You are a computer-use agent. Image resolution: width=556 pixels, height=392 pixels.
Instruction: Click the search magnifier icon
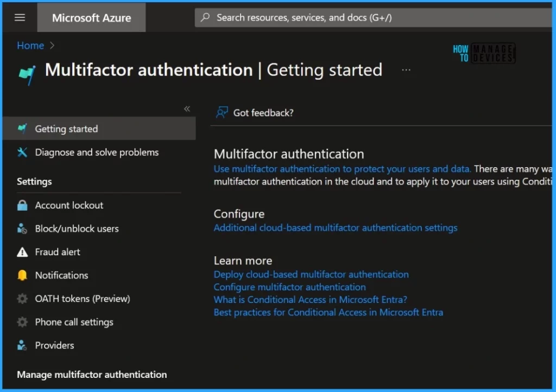pos(205,17)
